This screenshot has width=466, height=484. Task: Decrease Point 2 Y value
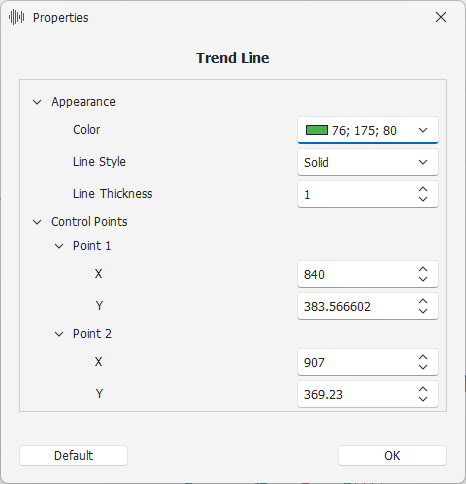click(423, 399)
